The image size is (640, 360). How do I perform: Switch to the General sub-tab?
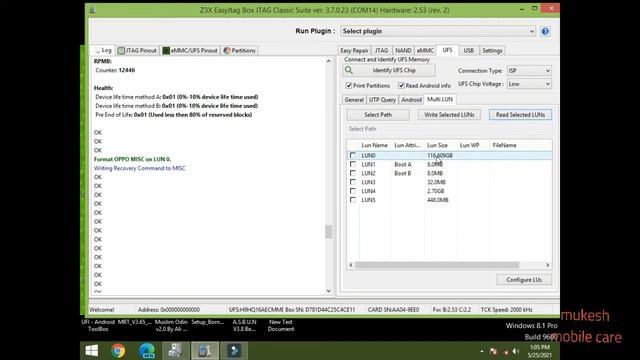click(354, 100)
